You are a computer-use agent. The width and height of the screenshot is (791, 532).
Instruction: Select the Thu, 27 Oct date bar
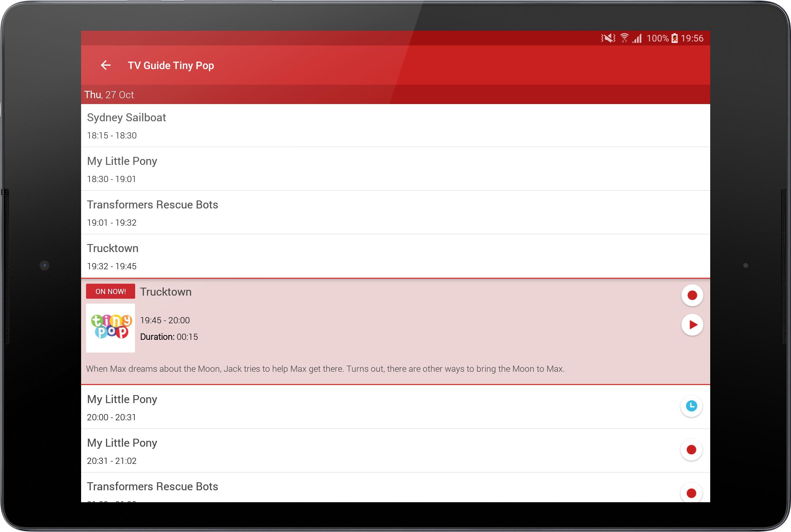[x=109, y=95]
